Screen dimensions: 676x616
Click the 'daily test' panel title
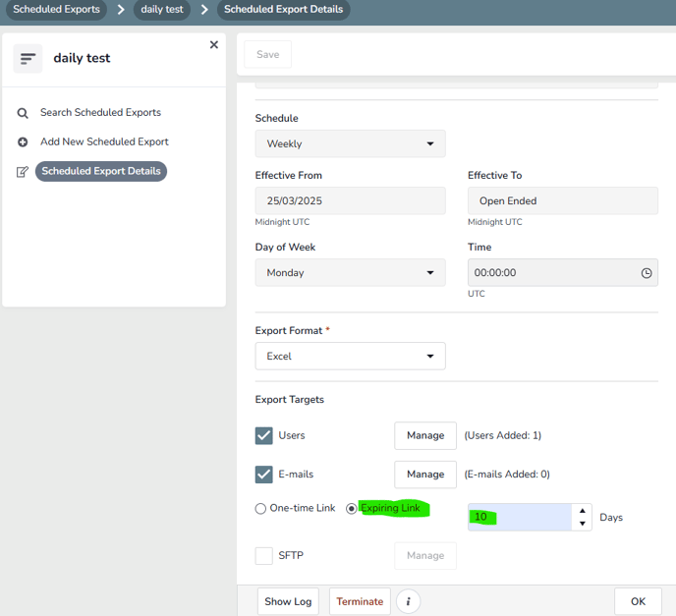pos(82,58)
